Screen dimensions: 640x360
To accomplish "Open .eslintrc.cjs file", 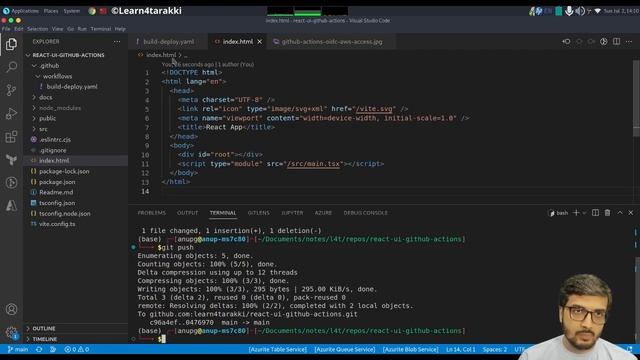I will click(55, 140).
